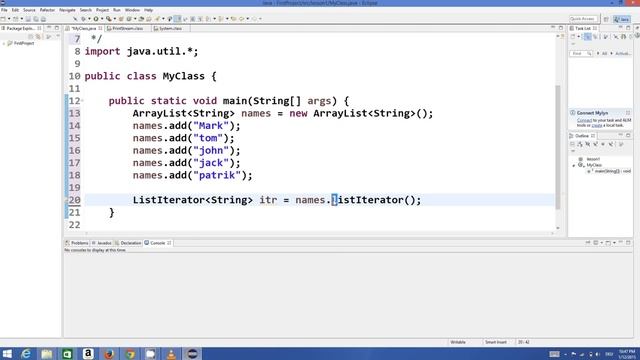The height and width of the screenshot is (360, 640).
Task: Click the New Java Package icon
Action: [x=121, y=19]
